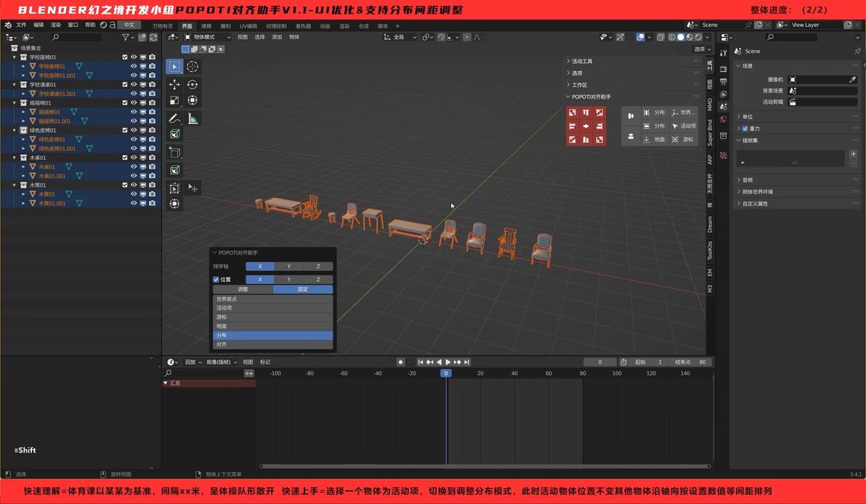Select 世界原点 option in POPOTI popup list
The image size is (866, 504).
(x=273, y=298)
